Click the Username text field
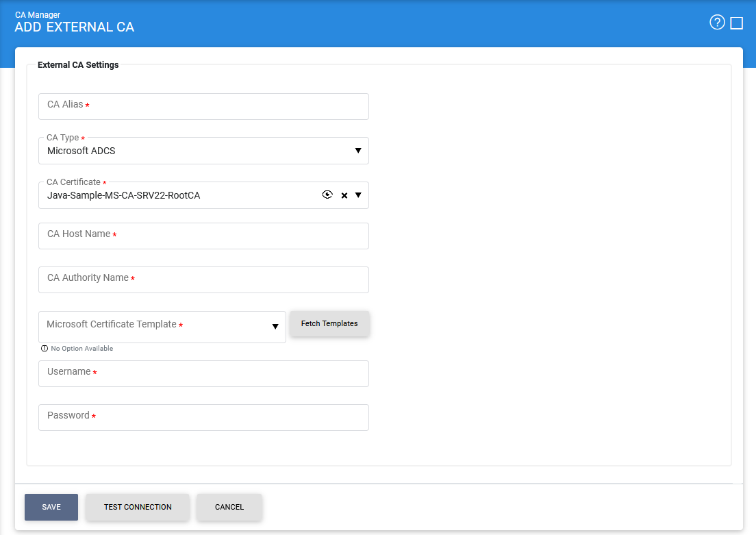756x535 pixels. click(x=203, y=373)
